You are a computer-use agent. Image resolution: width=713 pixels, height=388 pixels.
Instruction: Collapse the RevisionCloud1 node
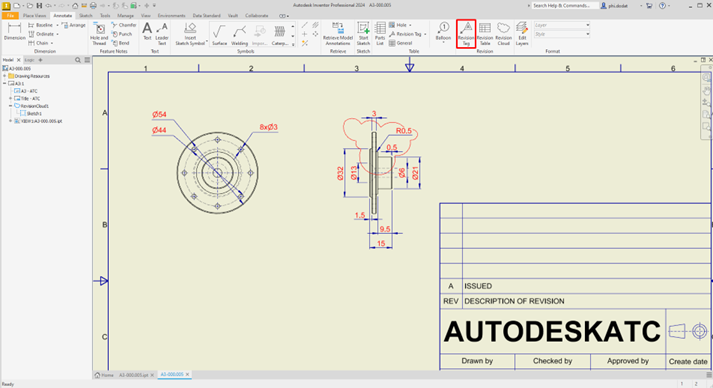[x=10, y=106]
